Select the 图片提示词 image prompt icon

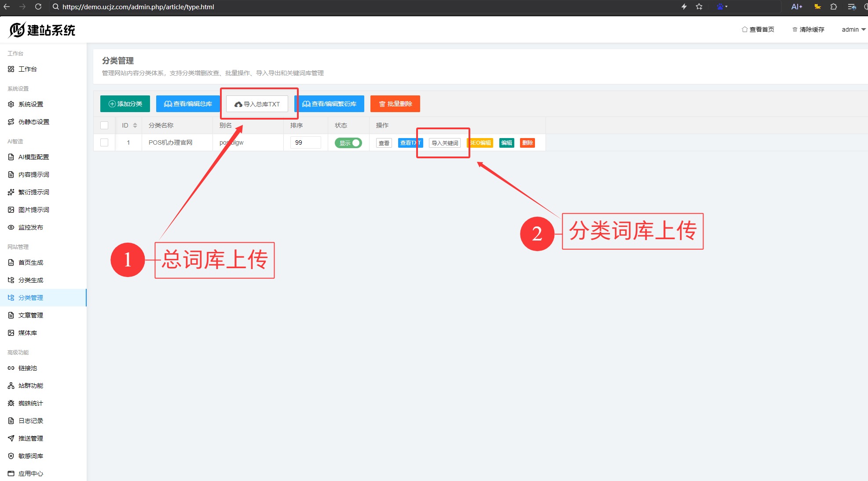point(11,210)
